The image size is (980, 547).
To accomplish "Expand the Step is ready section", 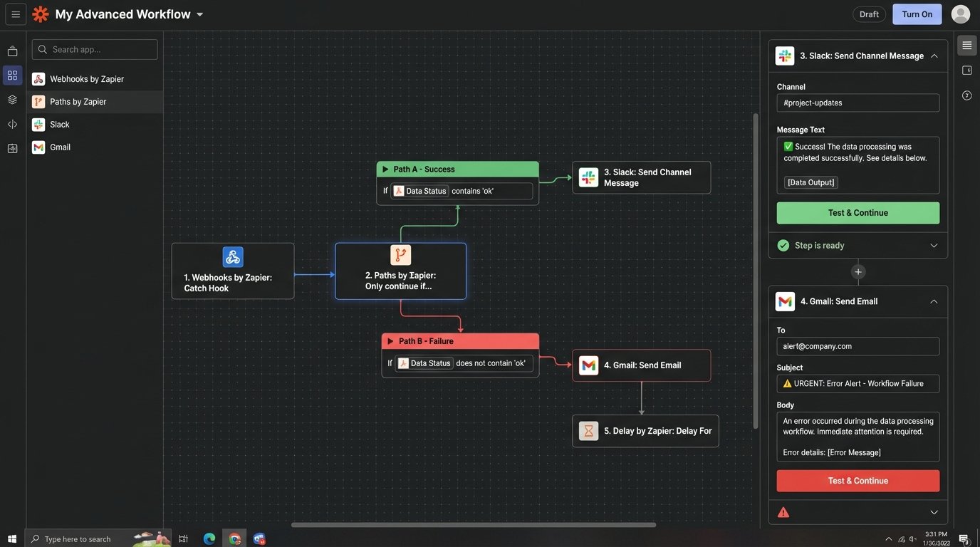I will point(934,246).
